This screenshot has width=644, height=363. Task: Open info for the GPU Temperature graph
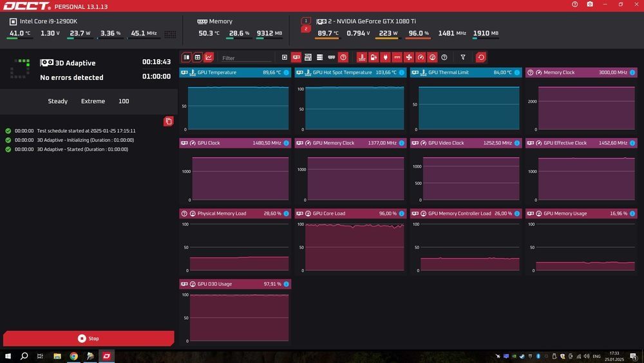287,72
